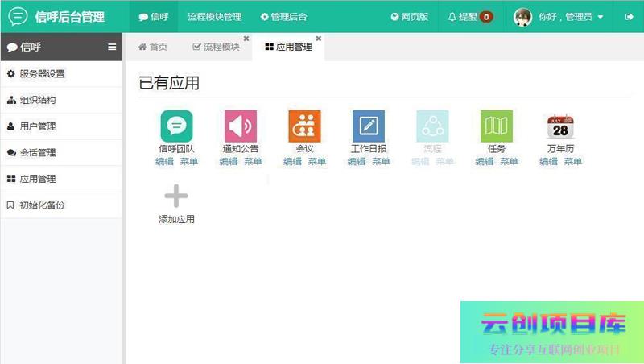The height and width of the screenshot is (364, 644).
Task: Switch to the 流程模块 tab
Action: pos(217,47)
